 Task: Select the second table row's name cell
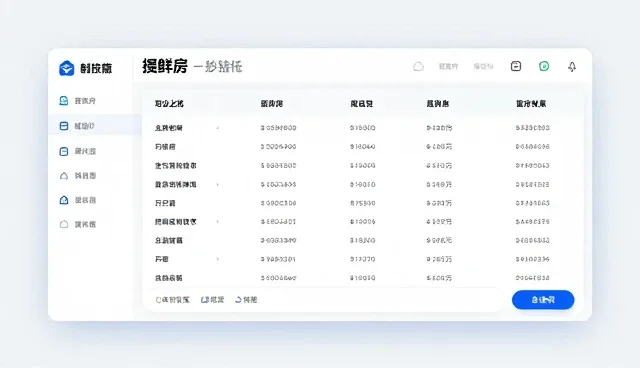point(165,146)
